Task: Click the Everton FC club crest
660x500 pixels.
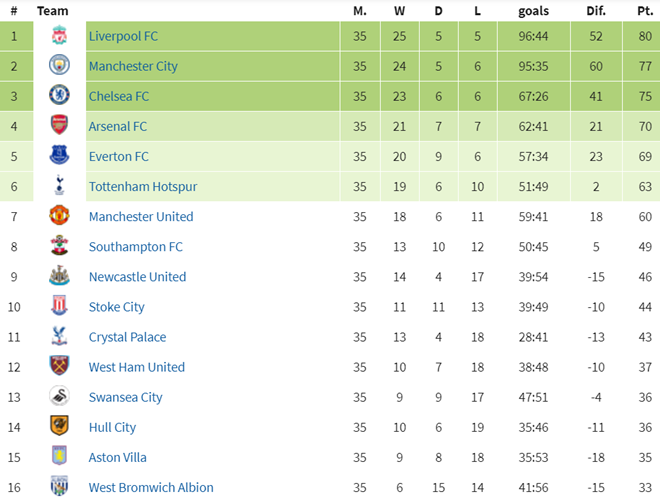Action: point(60,156)
